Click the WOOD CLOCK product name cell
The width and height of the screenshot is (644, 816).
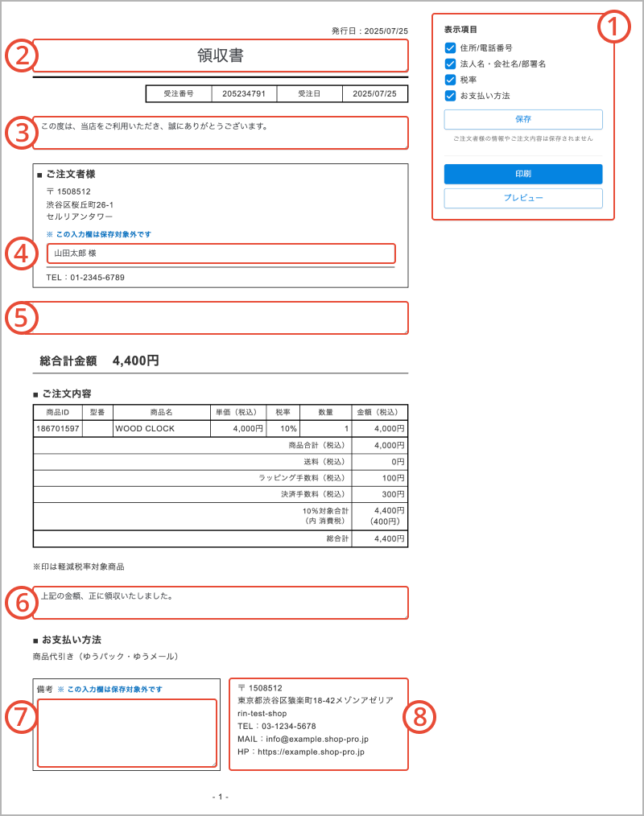(x=161, y=429)
